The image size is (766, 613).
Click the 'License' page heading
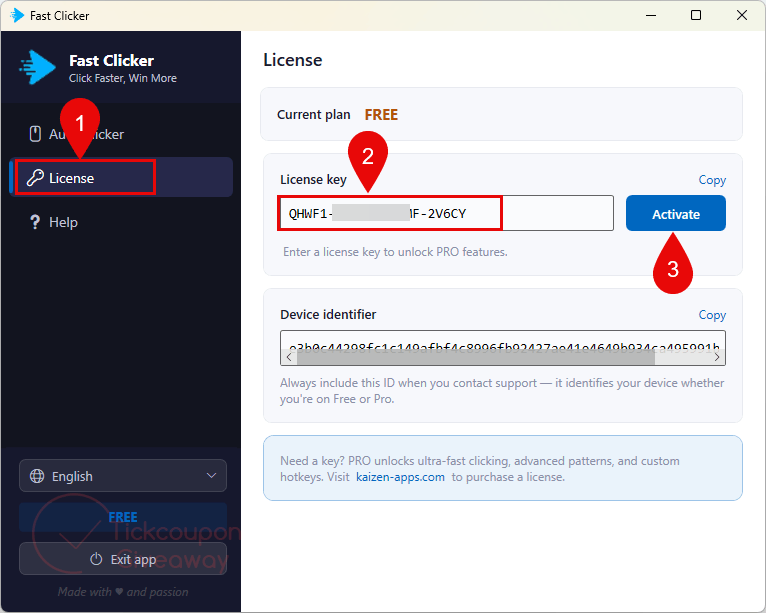click(293, 60)
